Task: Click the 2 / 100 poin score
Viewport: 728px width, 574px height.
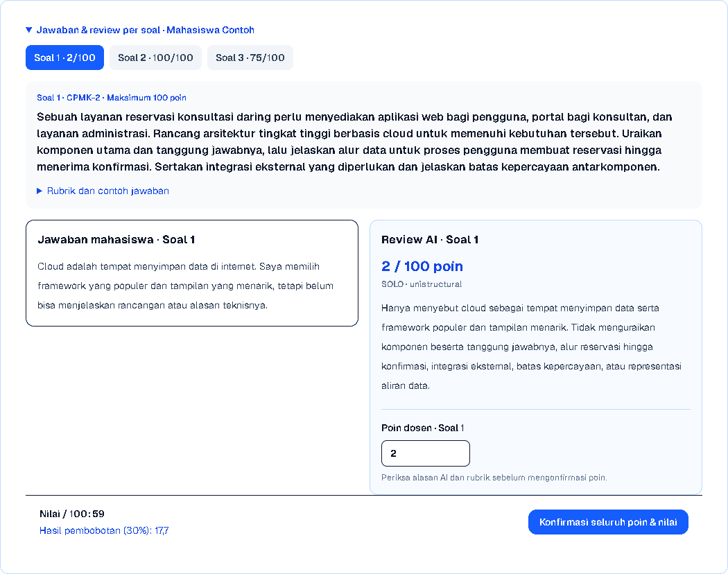Action: pyautogui.click(x=422, y=266)
